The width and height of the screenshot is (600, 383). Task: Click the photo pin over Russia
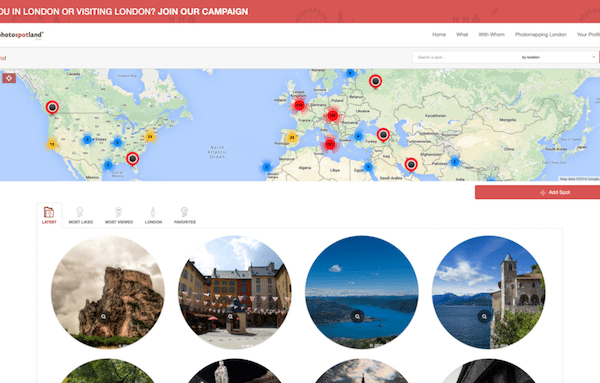(375, 81)
